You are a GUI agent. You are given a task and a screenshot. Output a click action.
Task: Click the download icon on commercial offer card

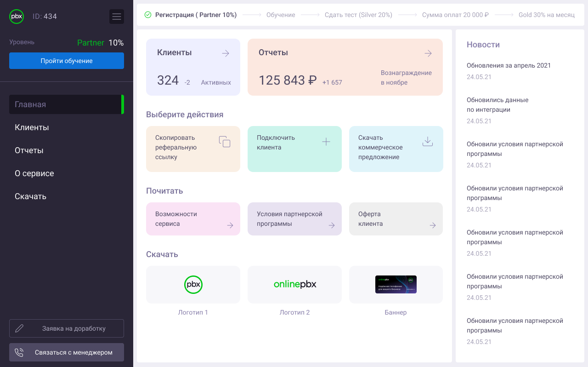click(428, 142)
